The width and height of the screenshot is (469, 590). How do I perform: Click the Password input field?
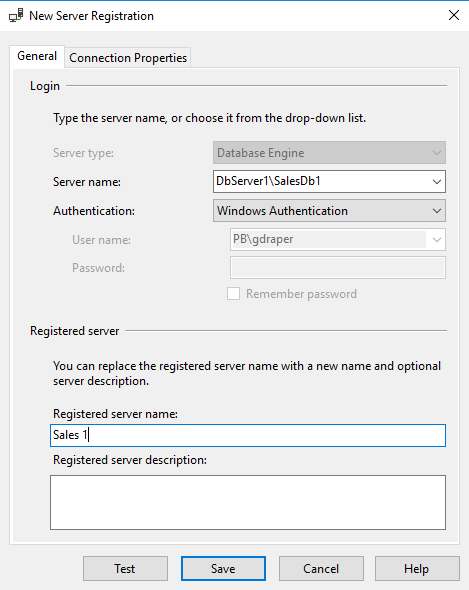click(338, 268)
